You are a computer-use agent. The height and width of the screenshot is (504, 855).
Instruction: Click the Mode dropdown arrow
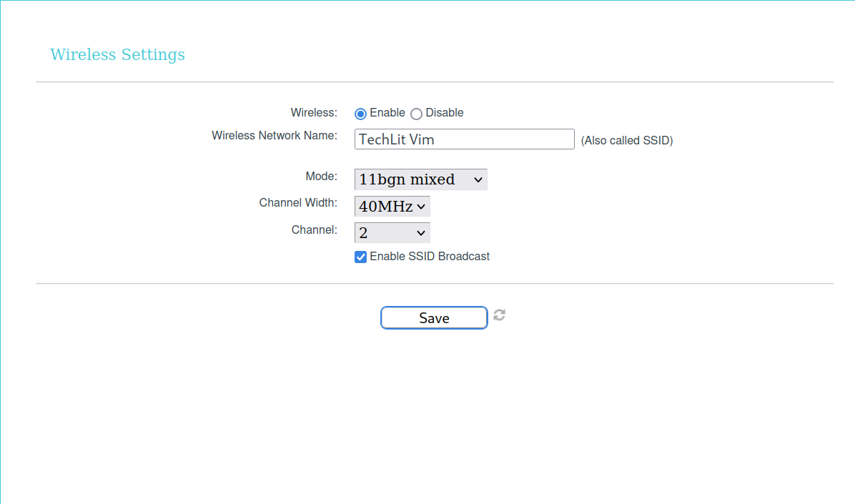coord(478,179)
